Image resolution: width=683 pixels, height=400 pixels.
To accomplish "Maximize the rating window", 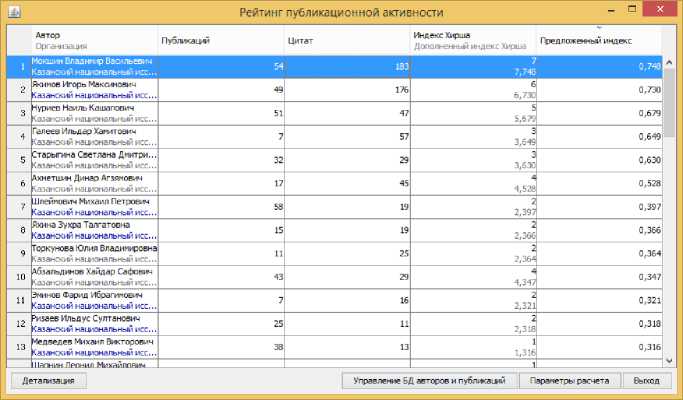I will point(632,9).
